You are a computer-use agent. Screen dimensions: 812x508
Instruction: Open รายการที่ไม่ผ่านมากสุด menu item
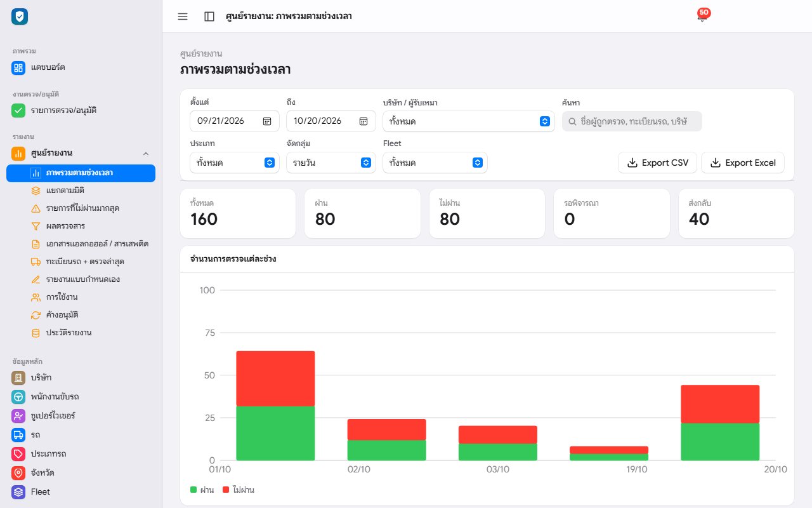click(81, 208)
